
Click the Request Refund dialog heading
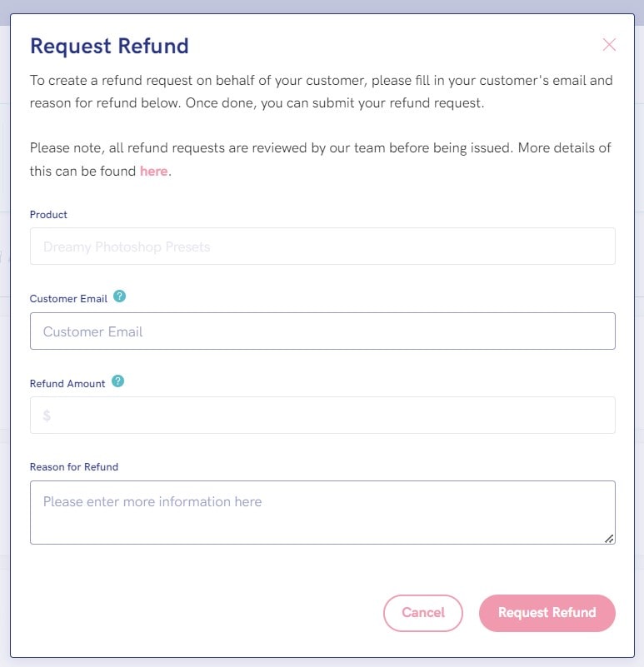pos(109,46)
